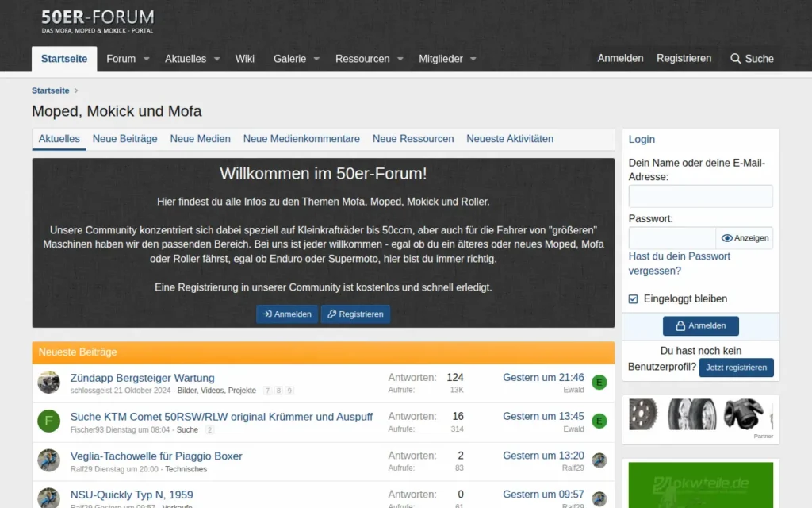Focus the name or email input field

[x=701, y=197]
